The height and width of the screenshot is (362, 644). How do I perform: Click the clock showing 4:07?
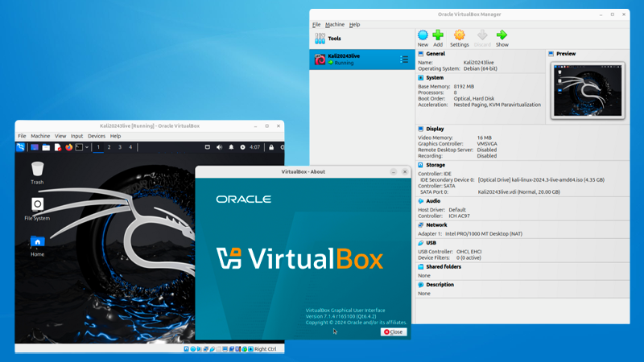pyautogui.click(x=254, y=147)
